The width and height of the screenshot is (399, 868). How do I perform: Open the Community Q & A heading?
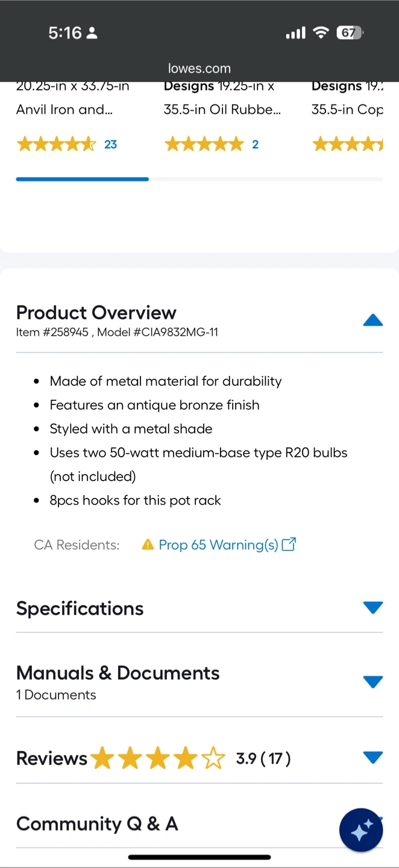[97, 823]
